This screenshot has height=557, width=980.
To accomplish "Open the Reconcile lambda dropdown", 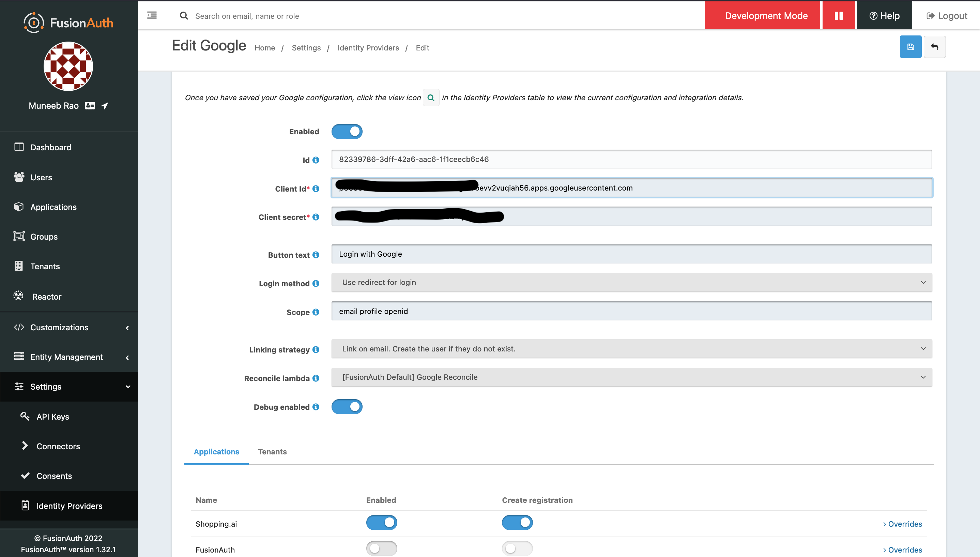I will click(631, 377).
